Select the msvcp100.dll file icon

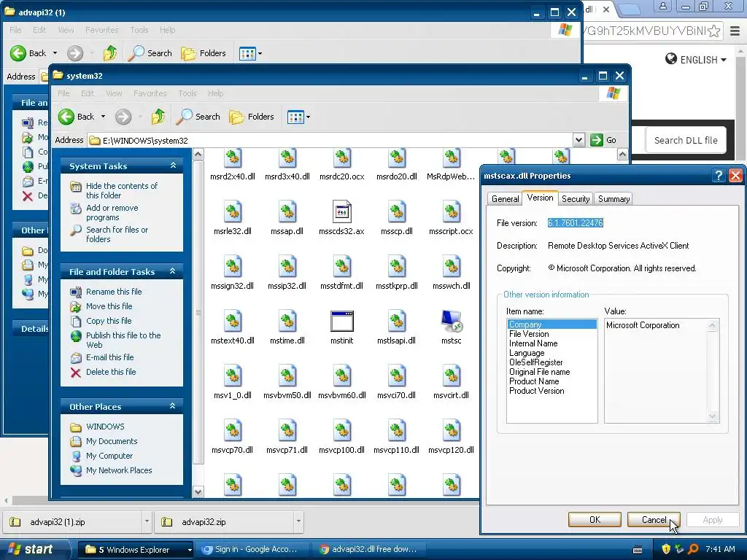(x=341, y=431)
